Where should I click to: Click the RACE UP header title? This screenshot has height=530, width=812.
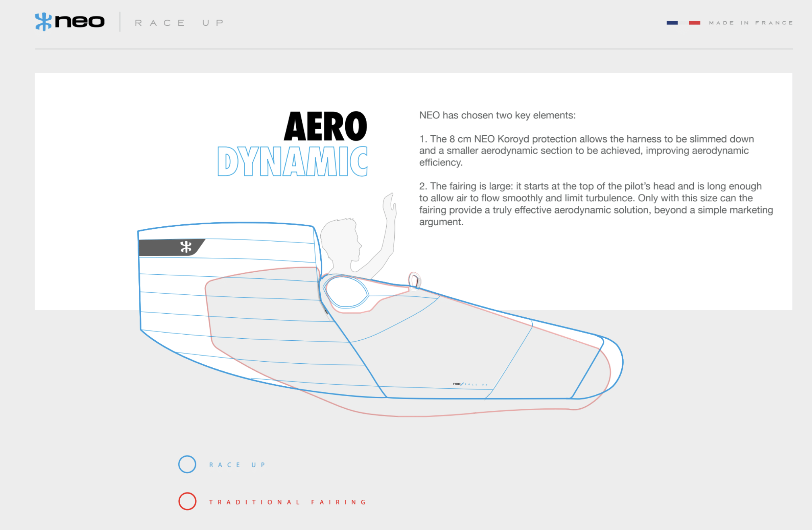pos(179,23)
